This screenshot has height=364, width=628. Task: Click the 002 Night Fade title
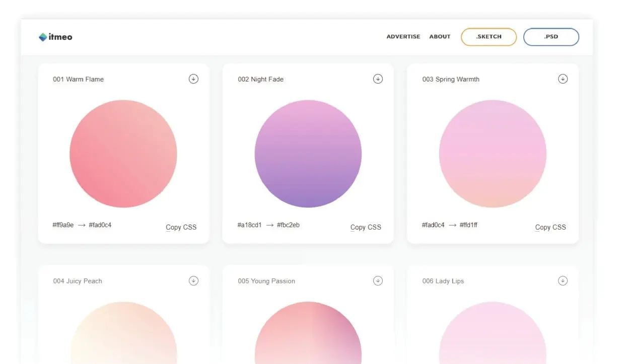pyautogui.click(x=261, y=79)
